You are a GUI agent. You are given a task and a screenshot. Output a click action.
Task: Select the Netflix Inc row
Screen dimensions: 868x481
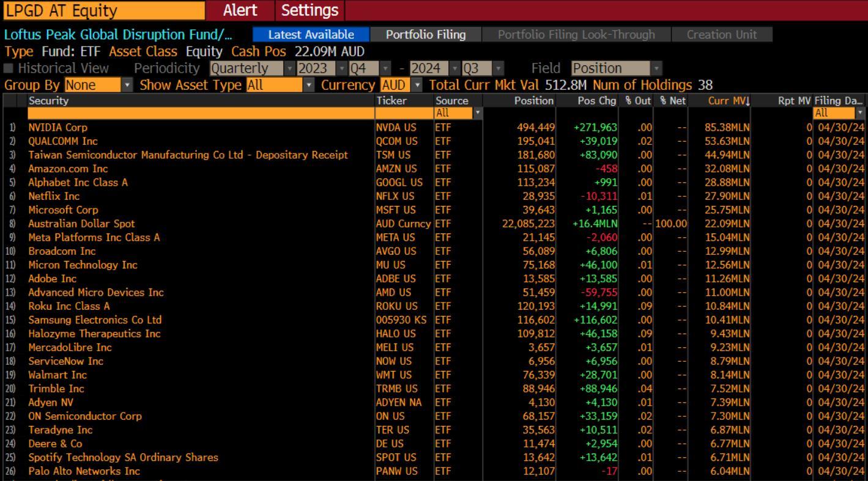(434, 196)
